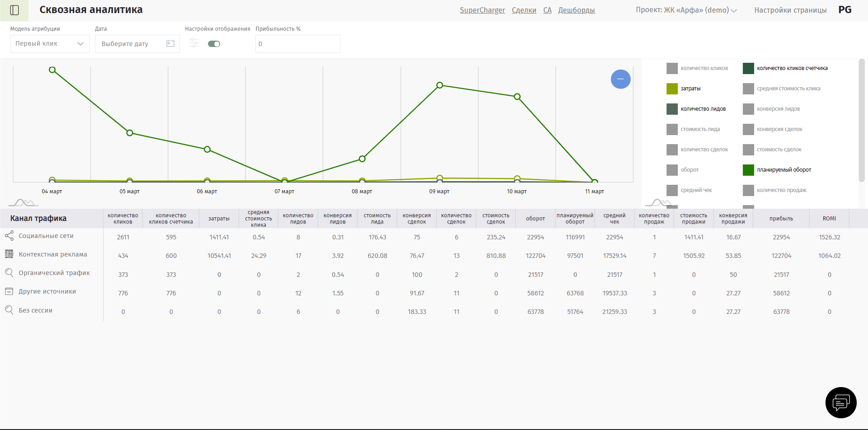
Task: Click the 10 март dark green data point
Action: [517, 97]
